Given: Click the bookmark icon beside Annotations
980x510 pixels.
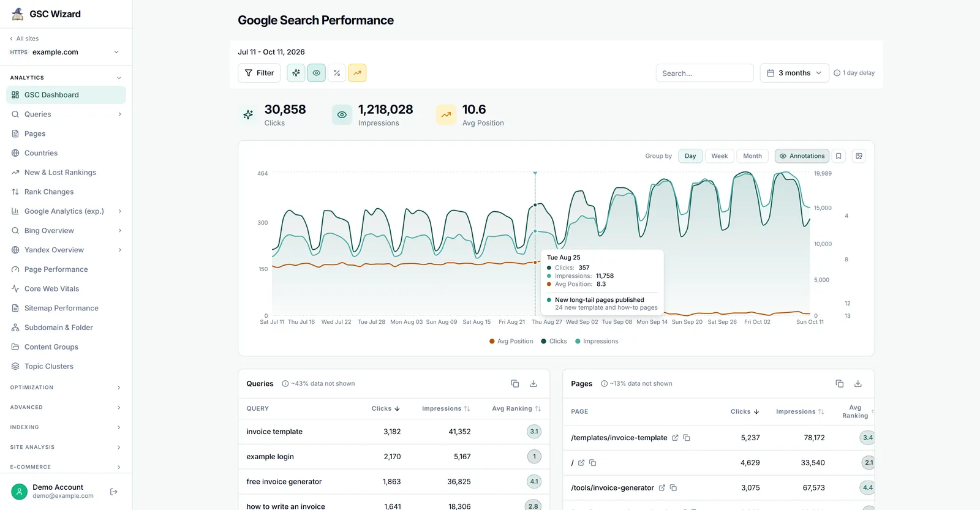Looking at the screenshot, I should pos(839,156).
